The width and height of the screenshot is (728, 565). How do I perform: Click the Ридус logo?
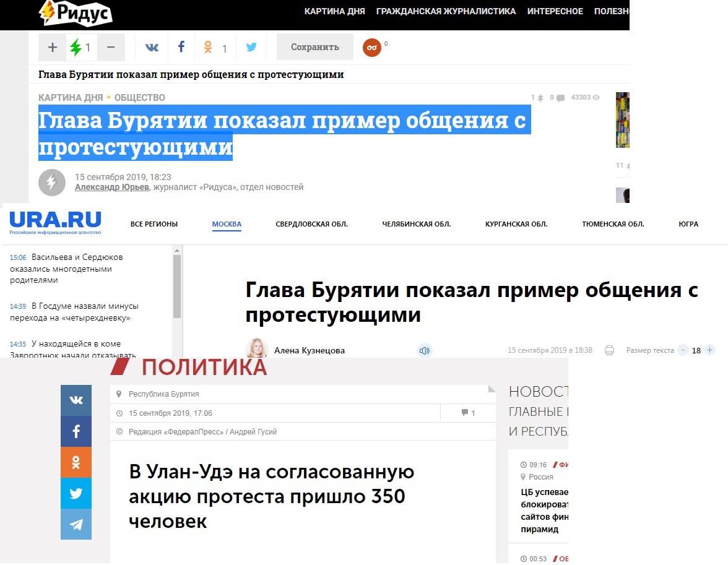(x=76, y=12)
